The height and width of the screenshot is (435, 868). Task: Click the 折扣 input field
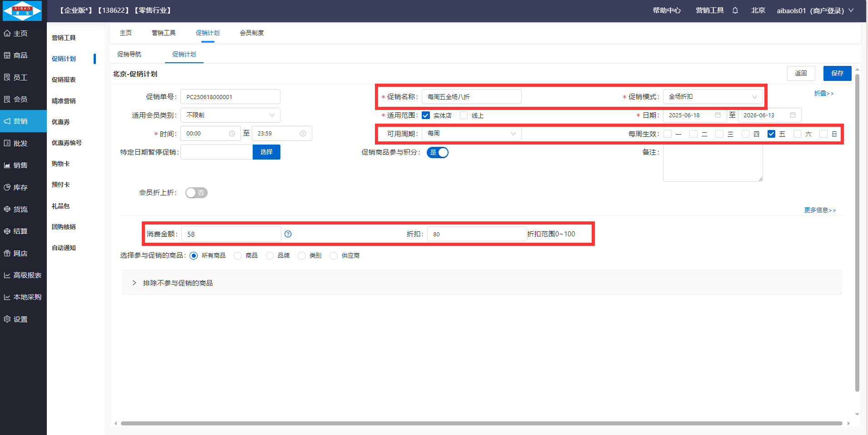point(476,234)
